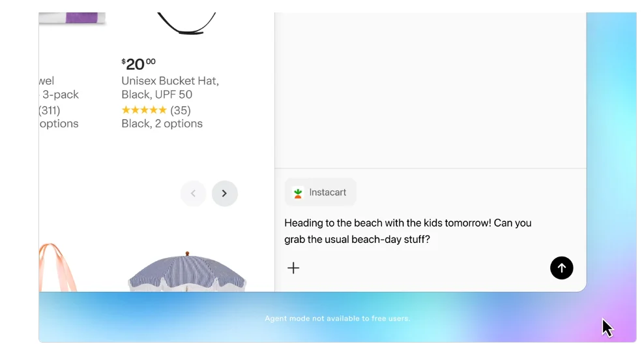Send the message with the up-arrow button
This screenshot has width=644, height=344.
click(561, 268)
